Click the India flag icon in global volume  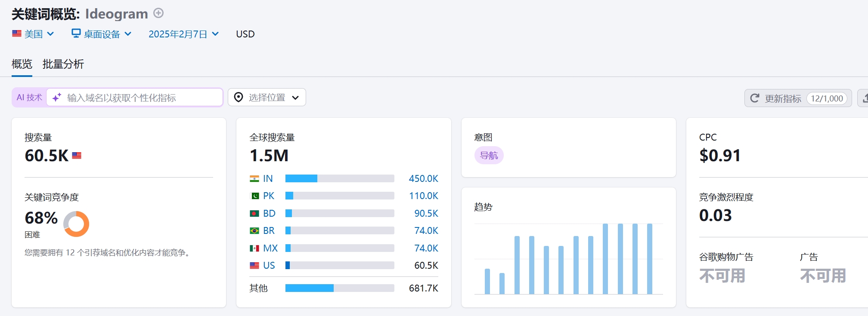pos(254,178)
